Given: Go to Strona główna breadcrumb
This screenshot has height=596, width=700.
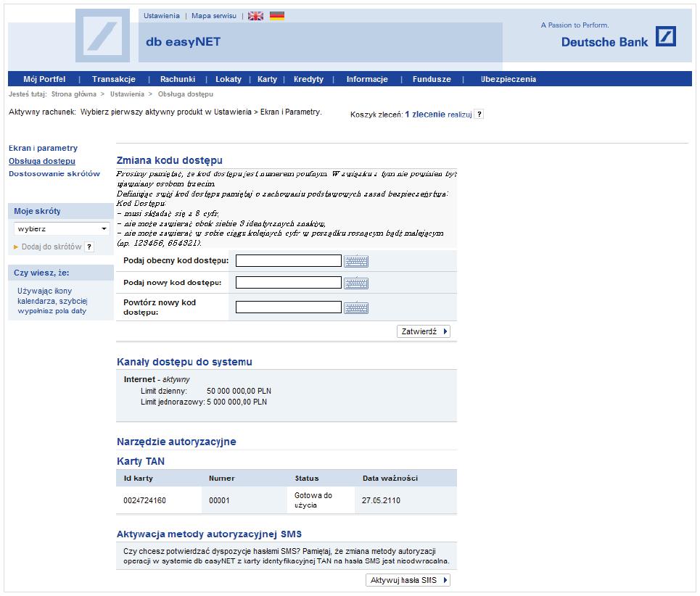Looking at the screenshot, I should 74,94.
